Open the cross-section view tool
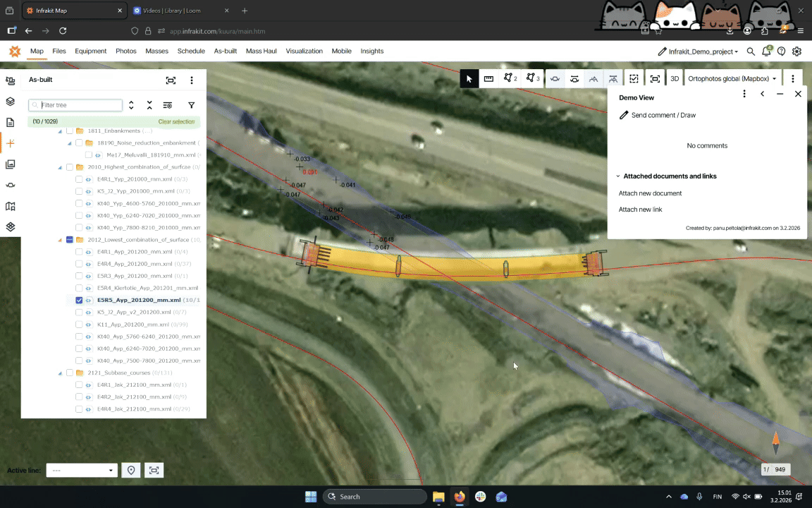 [x=555, y=79]
